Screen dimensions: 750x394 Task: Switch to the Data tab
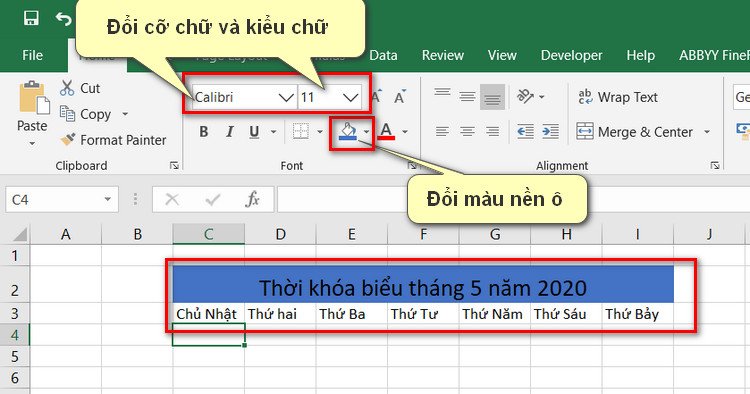coord(383,55)
